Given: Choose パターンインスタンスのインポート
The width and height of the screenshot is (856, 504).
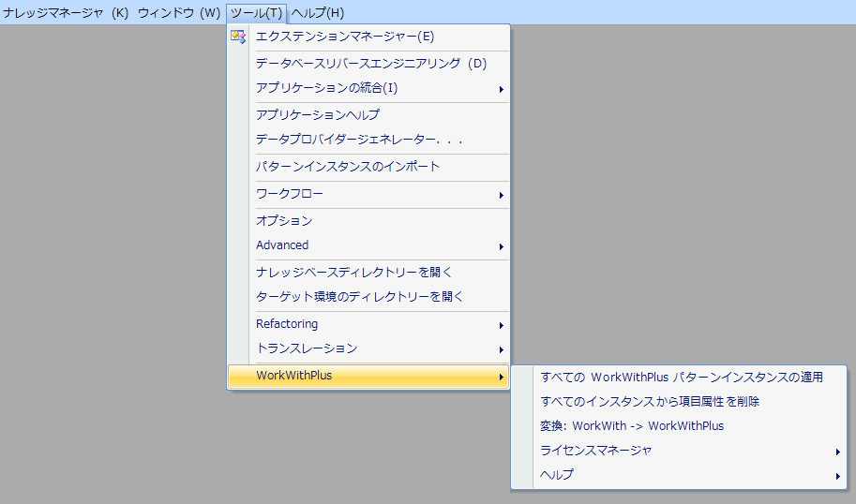Looking at the screenshot, I should point(348,167).
